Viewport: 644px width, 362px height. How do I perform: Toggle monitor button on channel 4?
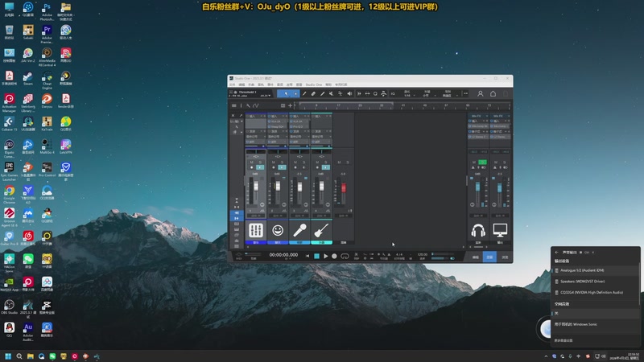326,167
